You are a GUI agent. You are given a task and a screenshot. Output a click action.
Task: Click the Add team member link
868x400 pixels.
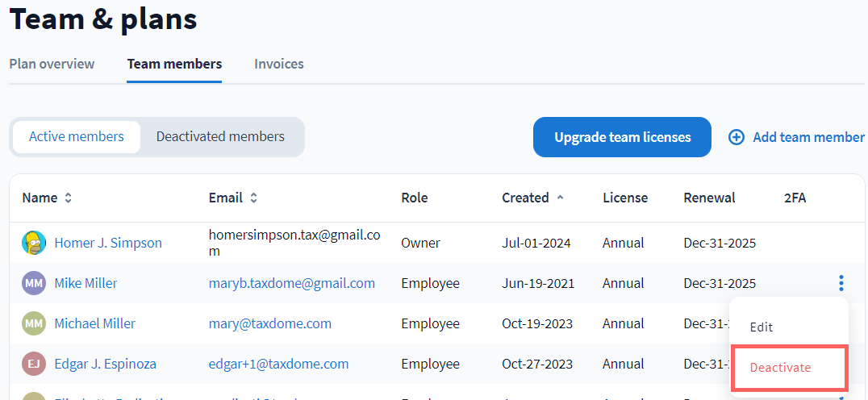click(807, 137)
